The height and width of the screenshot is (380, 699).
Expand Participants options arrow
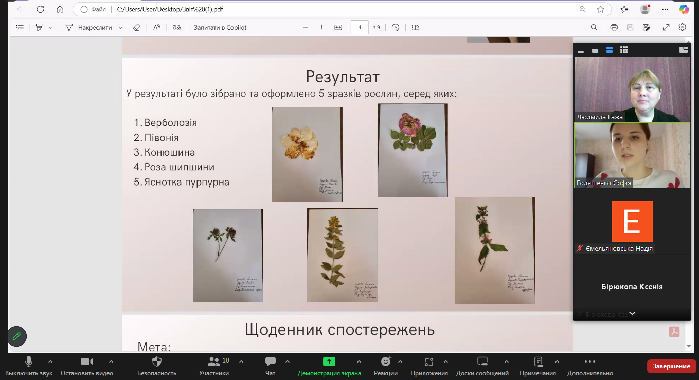tap(241, 362)
